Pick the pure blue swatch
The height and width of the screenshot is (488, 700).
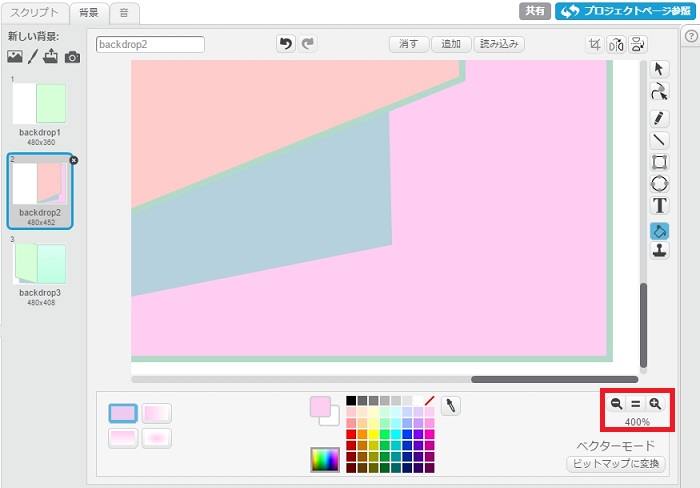pos(407,434)
